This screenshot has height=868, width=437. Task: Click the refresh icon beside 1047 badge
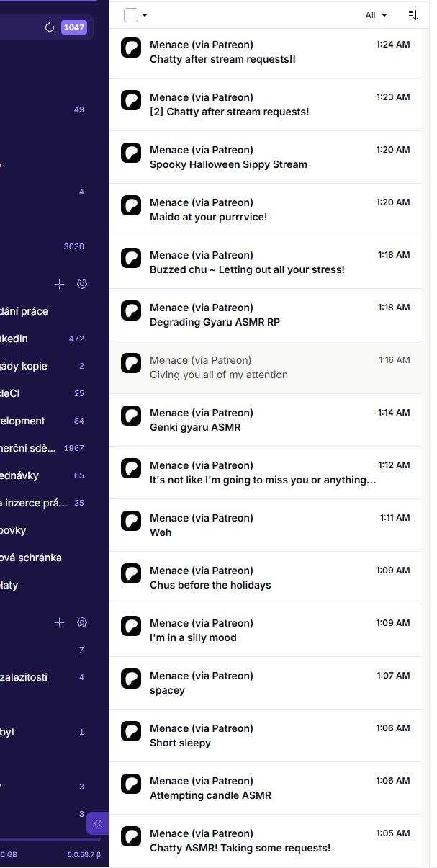click(x=50, y=27)
